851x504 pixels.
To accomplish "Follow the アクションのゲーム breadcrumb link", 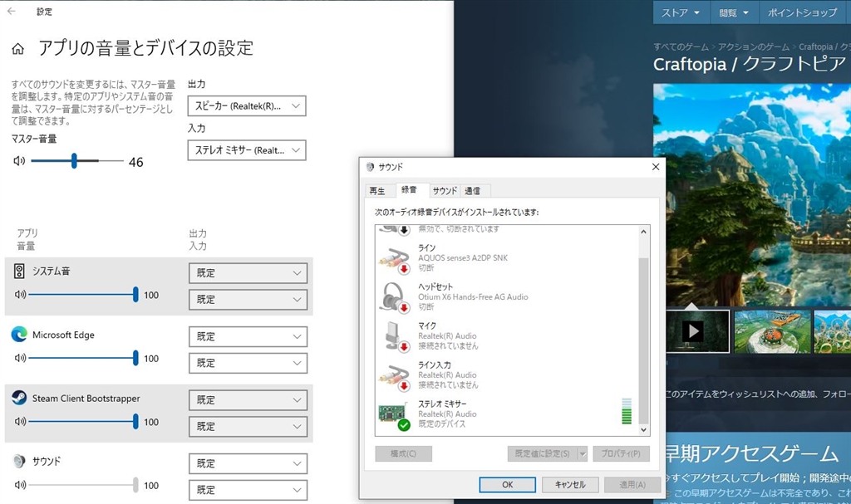I will point(754,46).
